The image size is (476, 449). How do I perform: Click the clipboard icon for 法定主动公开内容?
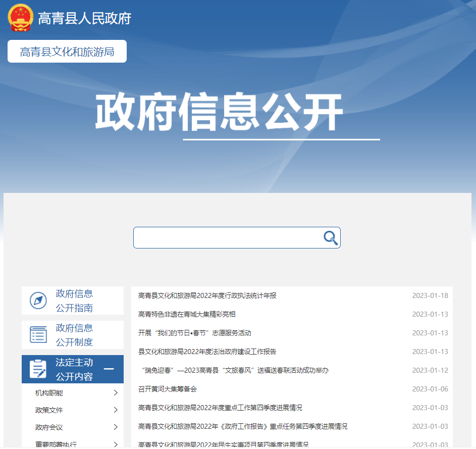(x=38, y=369)
